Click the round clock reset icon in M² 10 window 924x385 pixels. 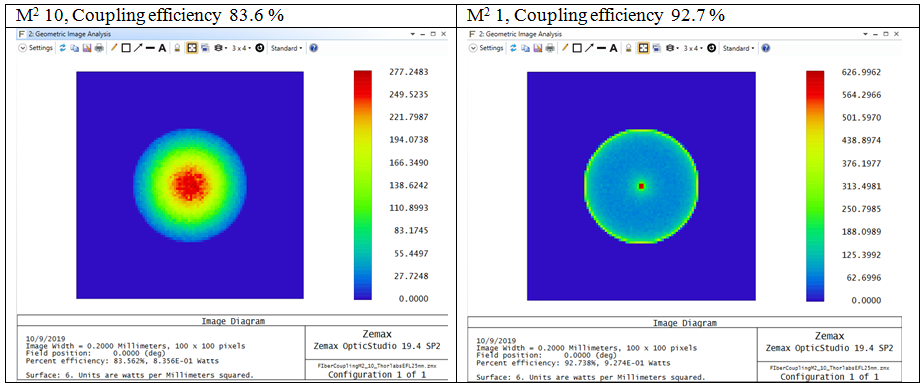pos(259,48)
